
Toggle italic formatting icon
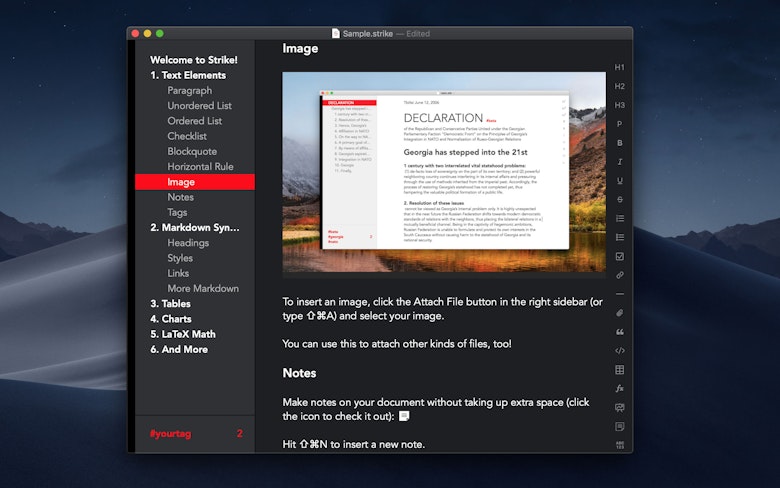click(x=619, y=162)
